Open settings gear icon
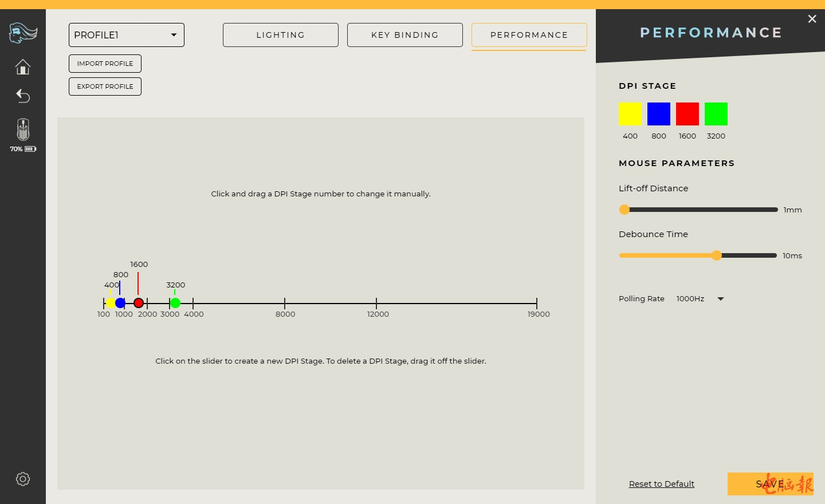Screen dimensions: 825x504 [x=23, y=479]
